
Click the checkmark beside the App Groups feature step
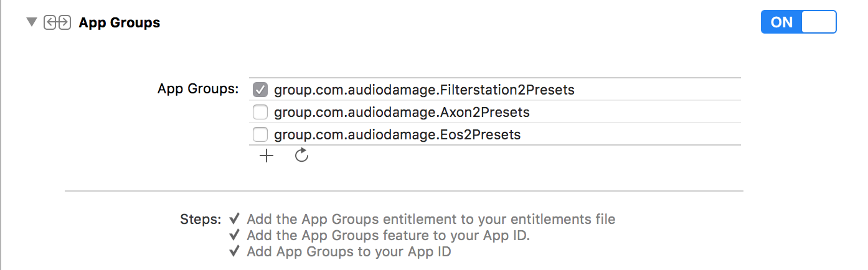[x=235, y=236]
